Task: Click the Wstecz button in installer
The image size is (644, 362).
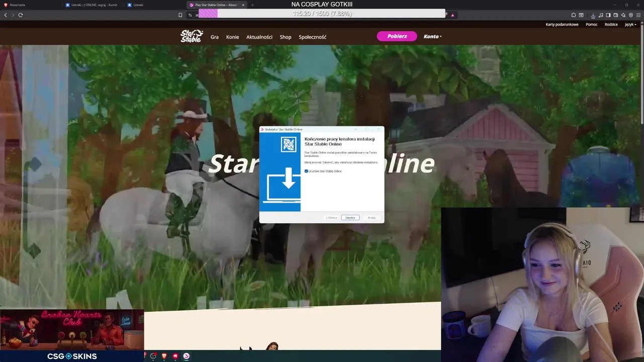Action: click(x=331, y=218)
